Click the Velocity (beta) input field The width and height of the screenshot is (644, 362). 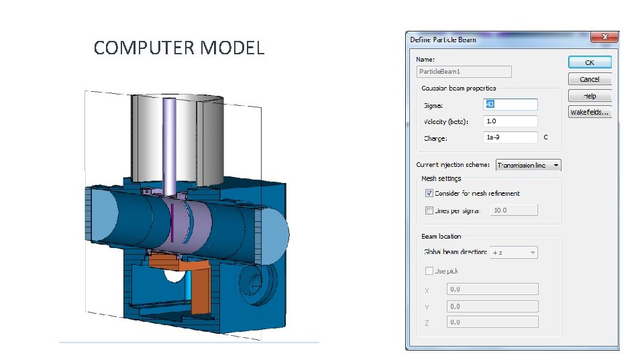tap(510, 121)
